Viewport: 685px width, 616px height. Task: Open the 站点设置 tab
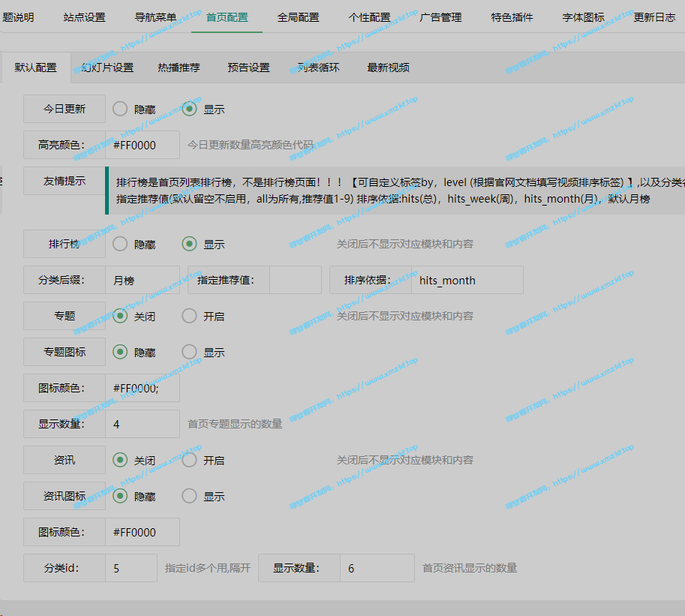84,17
